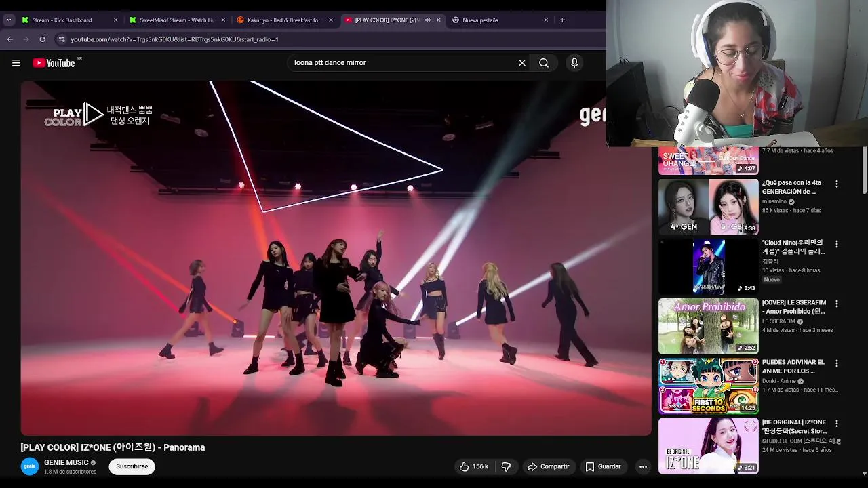The image size is (868, 488).
Task: Switch to the Kakuriyo Bed & Breakfast tab
Action: tap(283, 20)
